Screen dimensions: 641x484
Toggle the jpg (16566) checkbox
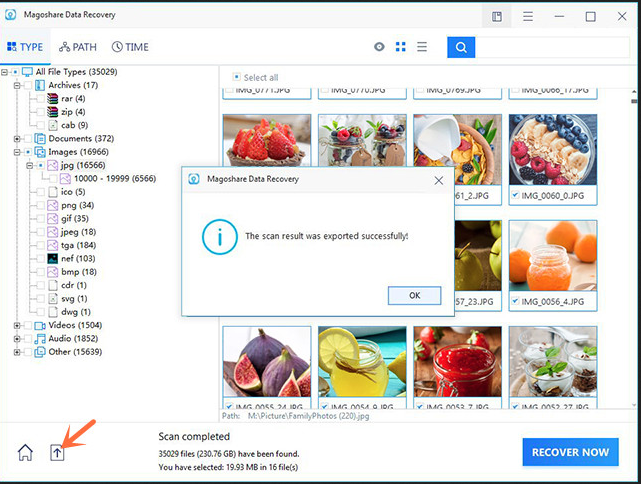coord(41,165)
